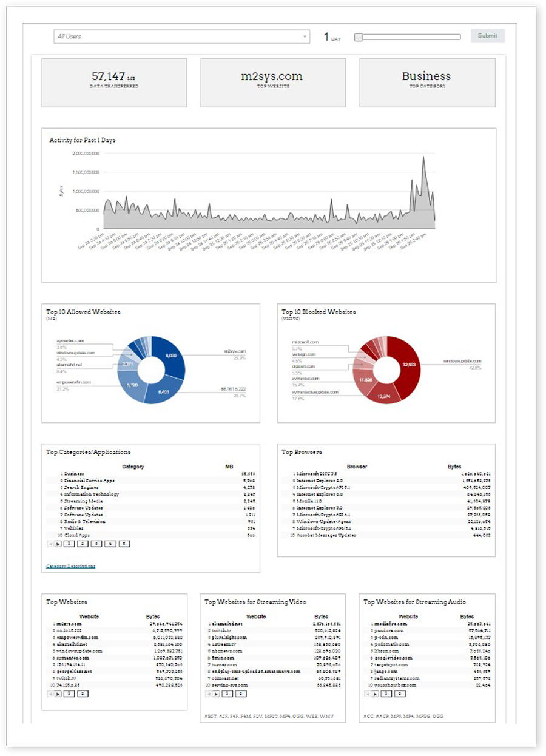The width and height of the screenshot is (546, 756).
Task: Open page 1 of Top Websites table
Action: pos(69,693)
